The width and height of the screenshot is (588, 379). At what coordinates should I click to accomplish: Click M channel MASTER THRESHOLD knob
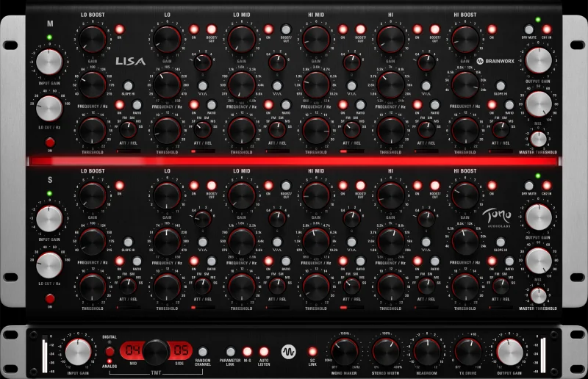pyautogui.click(x=539, y=139)
